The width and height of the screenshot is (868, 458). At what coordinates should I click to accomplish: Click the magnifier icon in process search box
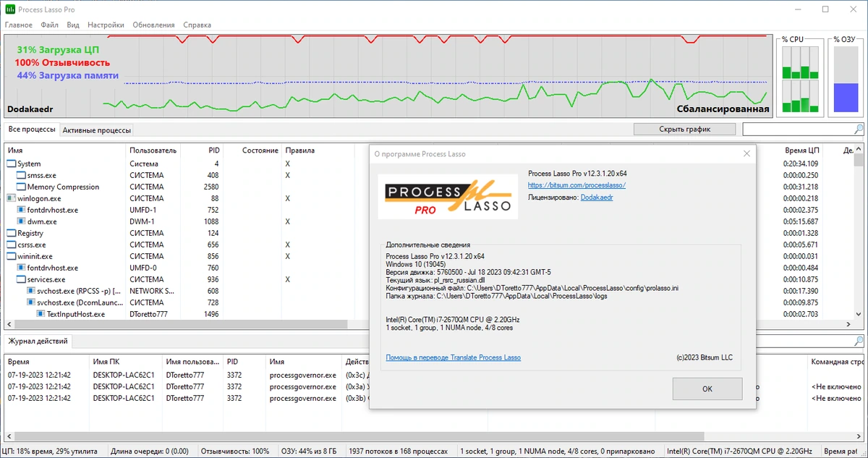[x=859, y=130]
